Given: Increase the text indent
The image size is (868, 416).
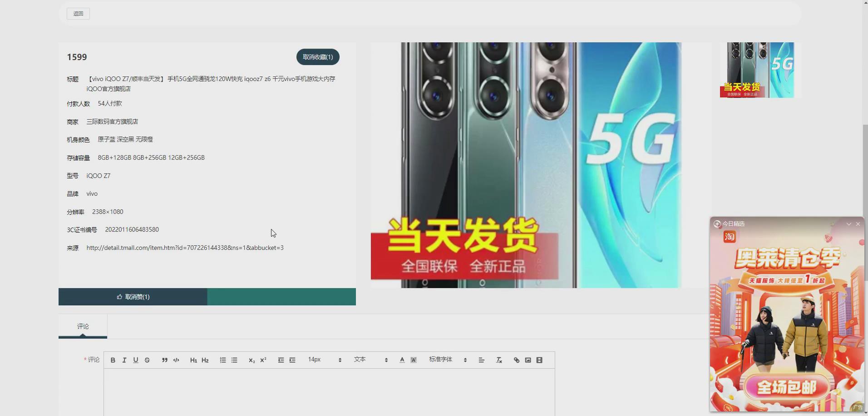Looking at the screenshot, I should tap(292, 360).
